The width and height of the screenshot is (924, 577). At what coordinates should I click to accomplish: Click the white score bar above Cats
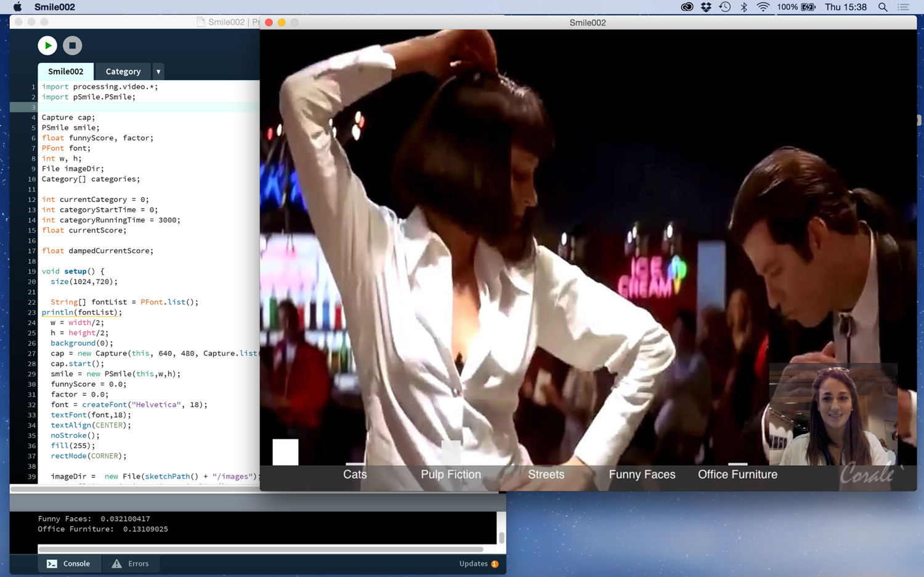click(355, 464)
